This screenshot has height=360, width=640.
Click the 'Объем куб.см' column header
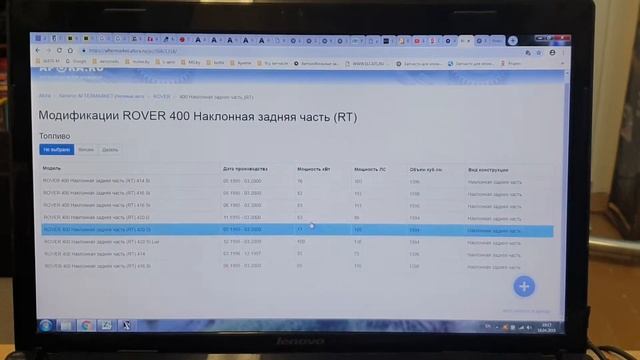coord(426,169)
